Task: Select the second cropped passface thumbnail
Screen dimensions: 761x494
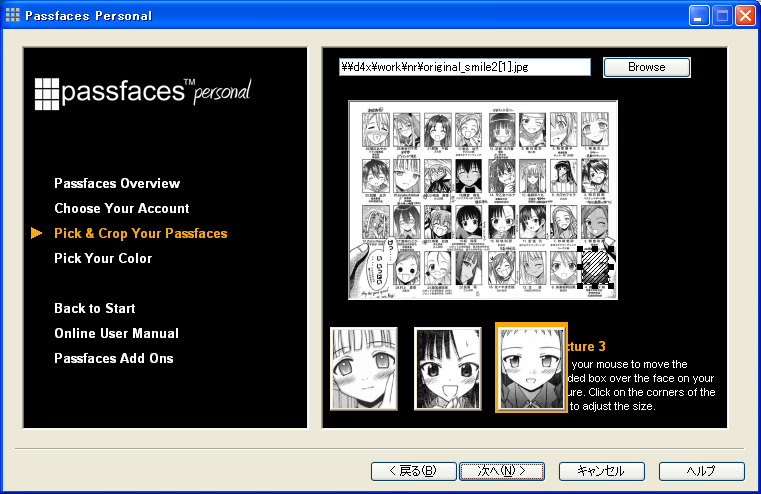Action: (x=448, y=368)
